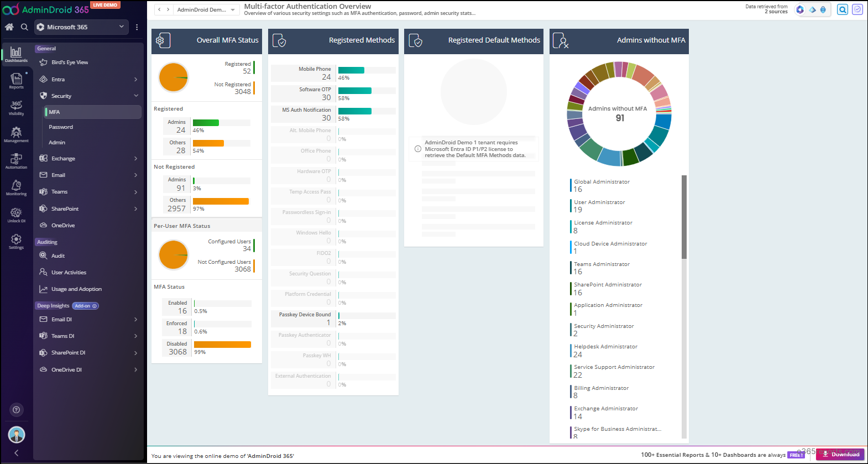Click the Admins without MFA list scrollbar
The width and height of the screenshot is (868, 464).
(684, 217)
